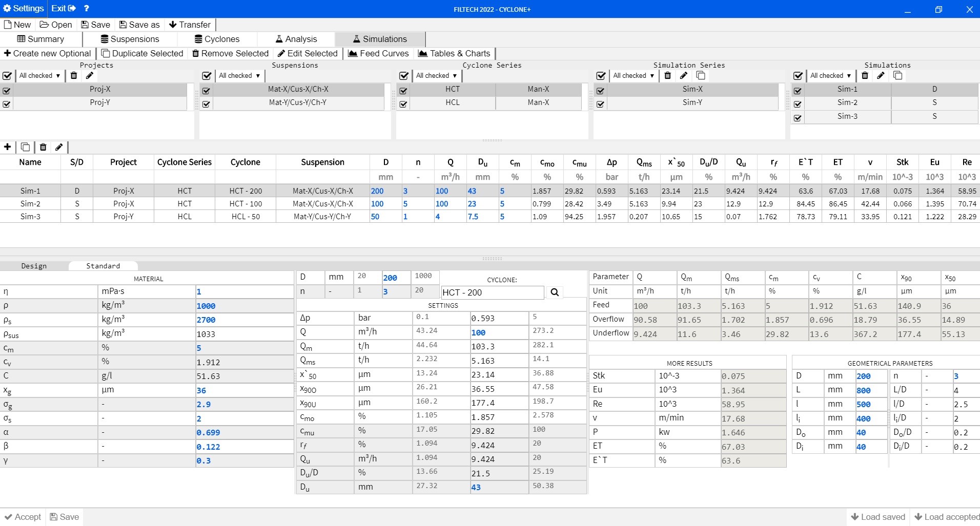Click Remove Selected
This screenshot has width=980, height=526.
[230, 53]
